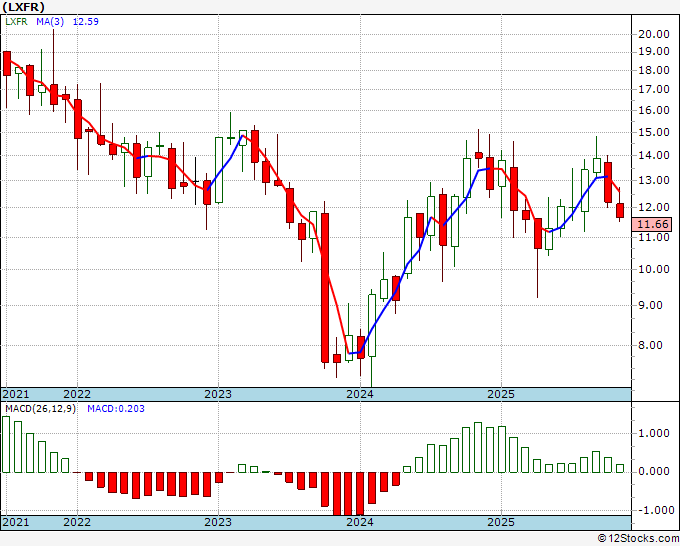Click the 20.00 price axis label
680x546 pixels.
tap(655, 34)
